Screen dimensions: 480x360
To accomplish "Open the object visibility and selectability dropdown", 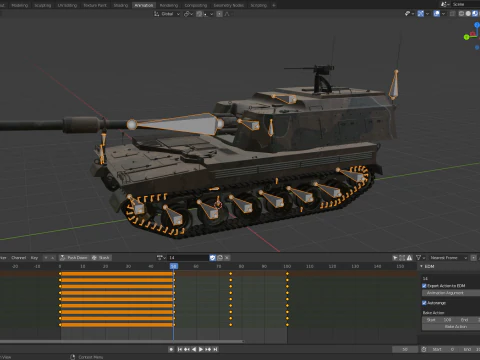I will tap(409, 14).
